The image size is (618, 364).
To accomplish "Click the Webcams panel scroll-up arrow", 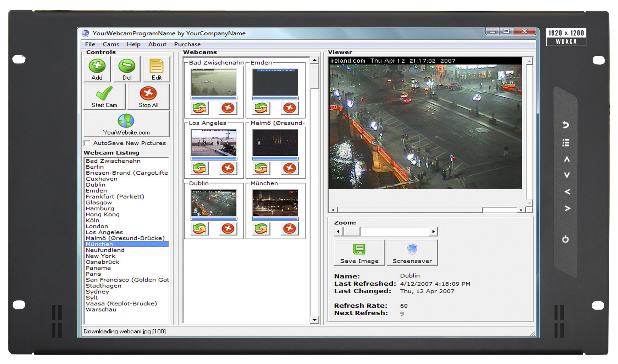I will coord(315,60).
